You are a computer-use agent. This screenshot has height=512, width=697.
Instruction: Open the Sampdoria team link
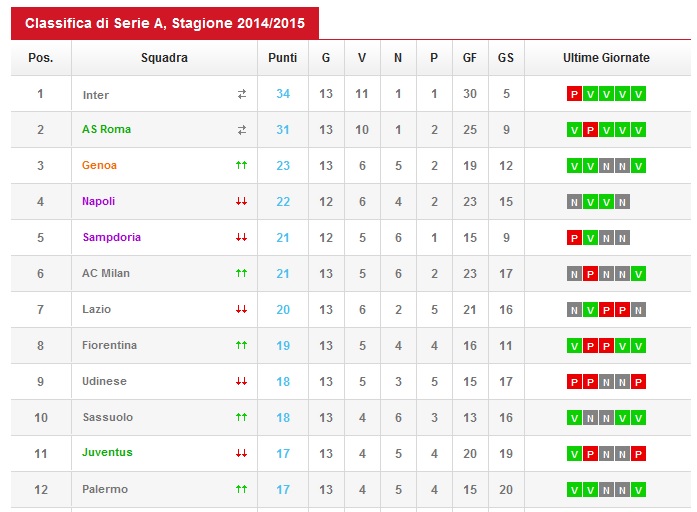(x=112, y=237)
